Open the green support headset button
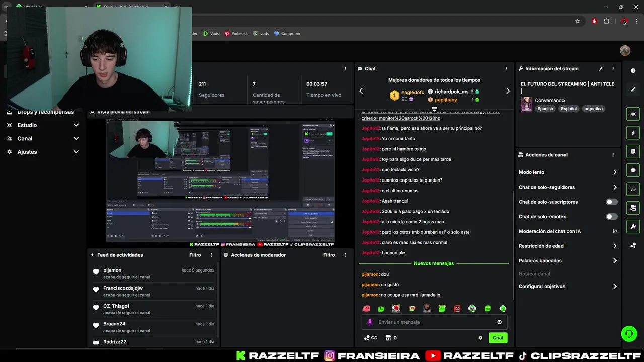Image resolution: width=644 pixels, height=362 pixels. tap(629, 333)
